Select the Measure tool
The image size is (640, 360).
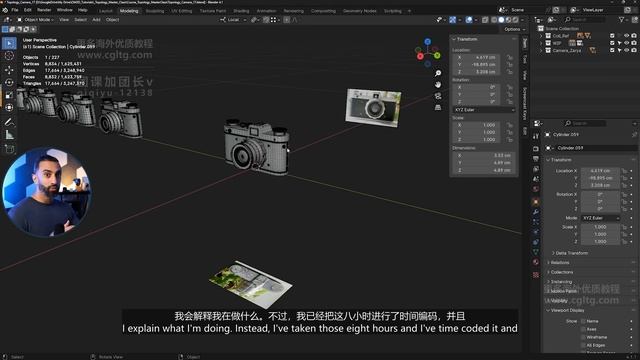tap(9, 135)
